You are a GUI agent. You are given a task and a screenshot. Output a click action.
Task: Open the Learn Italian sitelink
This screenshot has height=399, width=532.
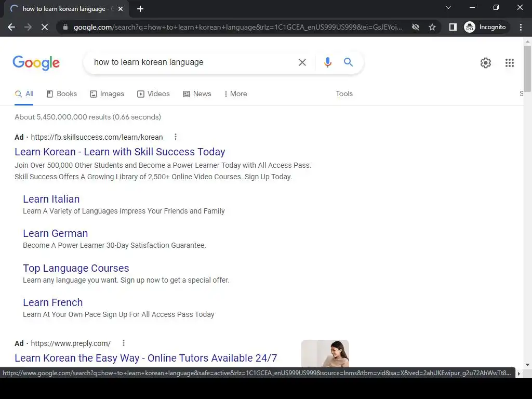[51, 199]
